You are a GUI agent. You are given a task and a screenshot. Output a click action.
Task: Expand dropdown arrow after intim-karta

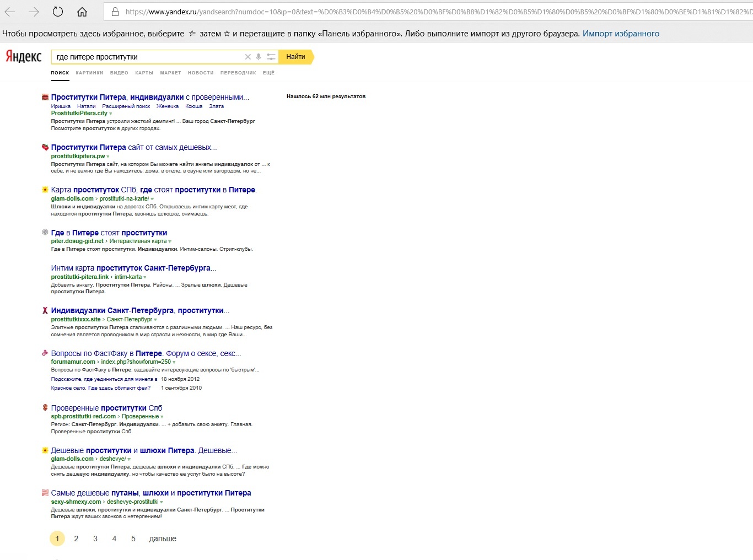(x=145, y=277)
